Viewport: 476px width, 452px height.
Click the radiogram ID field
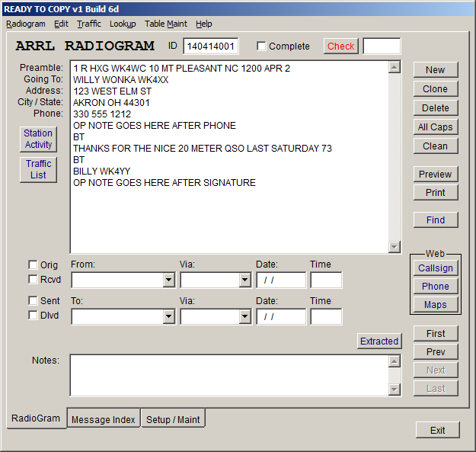[211, 46]
